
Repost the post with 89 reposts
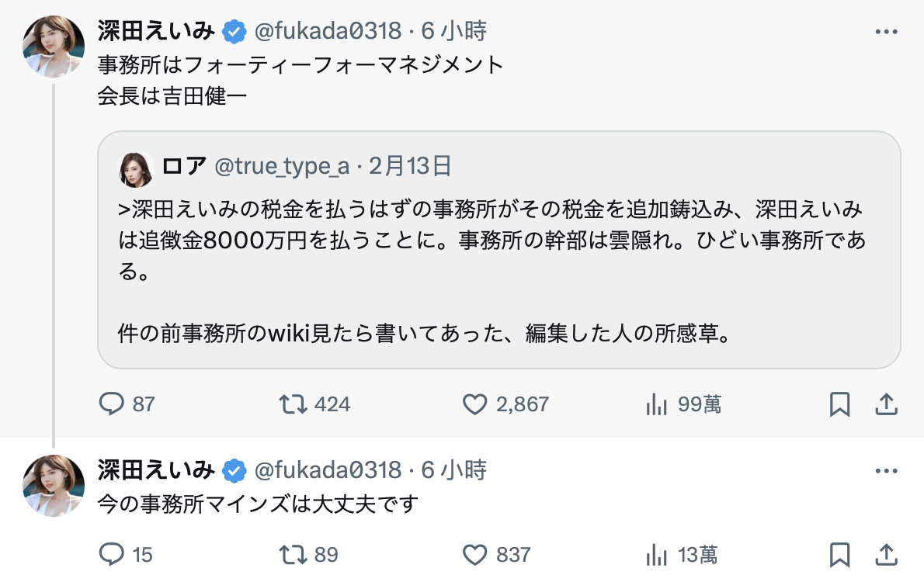point(294,555)
